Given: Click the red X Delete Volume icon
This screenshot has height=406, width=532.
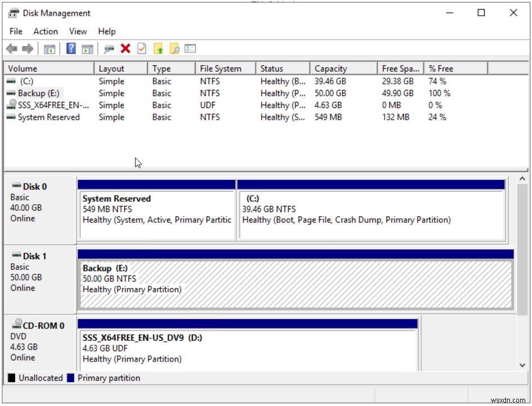Looking at the screenshot, I should (x=125, y=48).
